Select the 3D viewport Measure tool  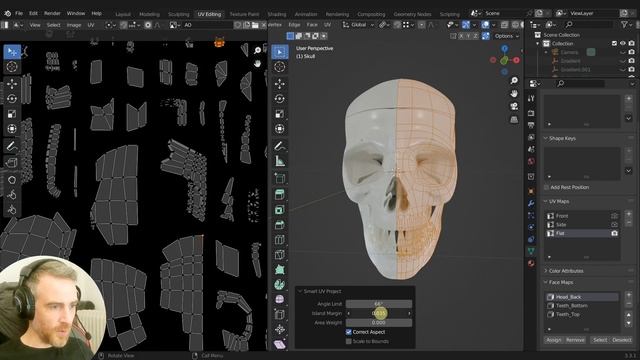tap(280, 161)
